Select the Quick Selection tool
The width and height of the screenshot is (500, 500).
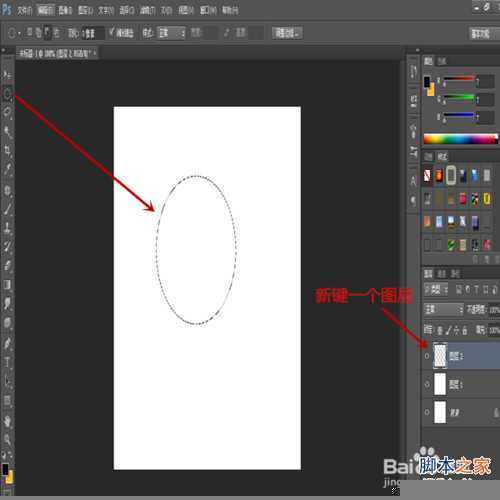(7, 131)
